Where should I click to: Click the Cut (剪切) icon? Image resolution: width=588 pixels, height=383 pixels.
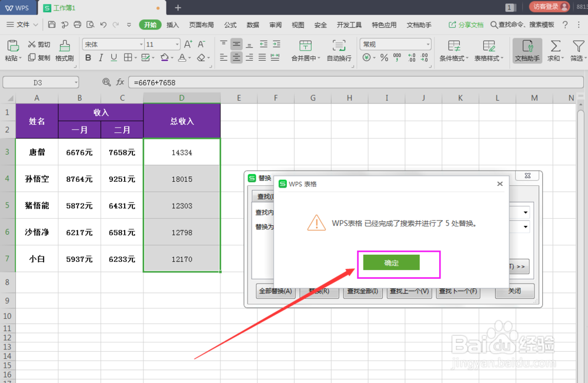tap(32, 44)
